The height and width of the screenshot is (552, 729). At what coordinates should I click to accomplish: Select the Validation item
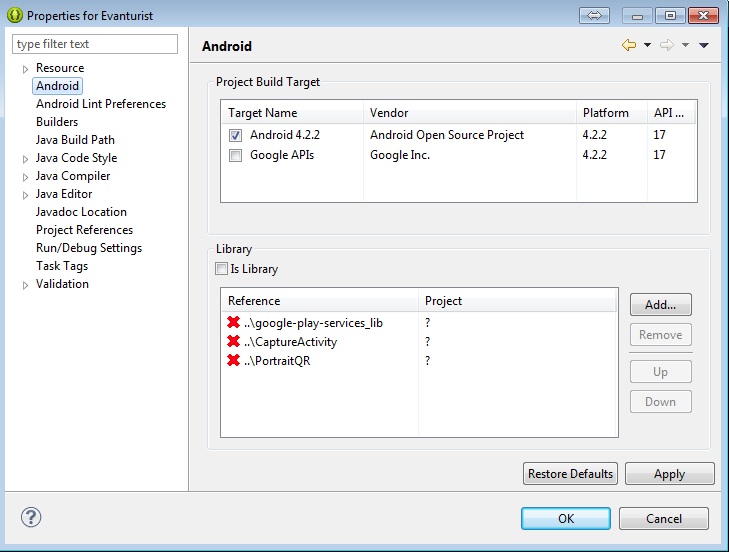[x=62, y=284]
